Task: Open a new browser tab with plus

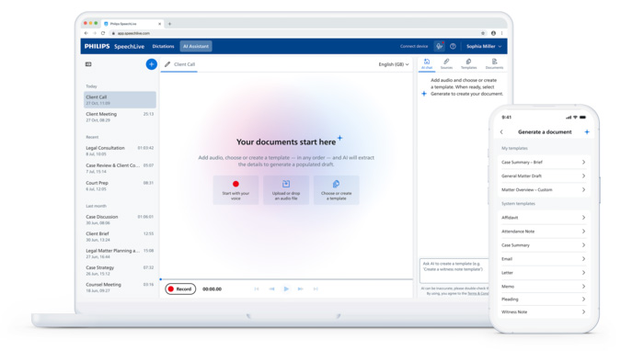Action: pos(169,24)
